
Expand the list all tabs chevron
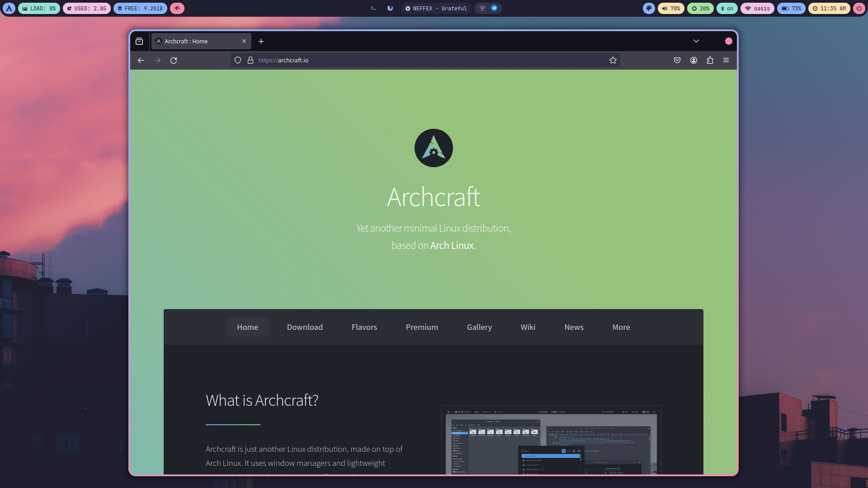click(x=696, y=41)
